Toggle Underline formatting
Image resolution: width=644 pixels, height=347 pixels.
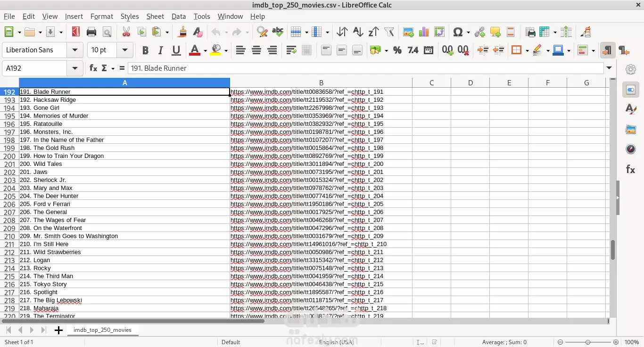[176, 50]
